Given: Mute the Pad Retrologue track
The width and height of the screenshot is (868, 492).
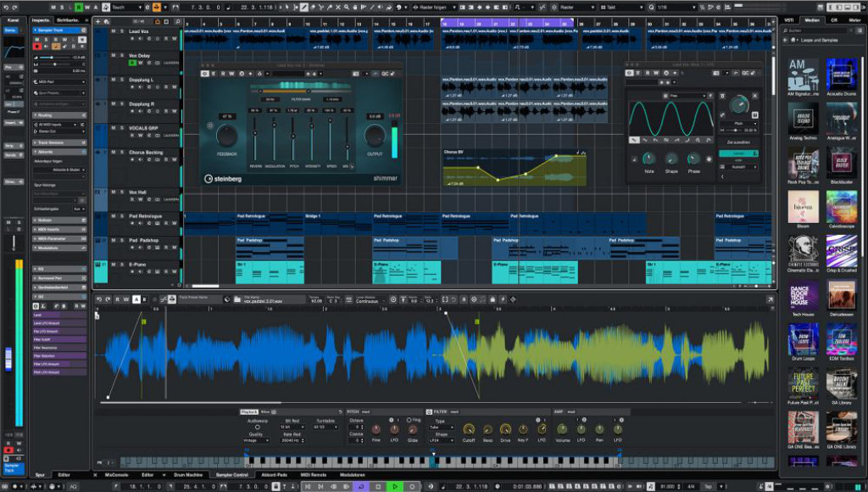Looking at the screenshot, I should tap(114, 216).
